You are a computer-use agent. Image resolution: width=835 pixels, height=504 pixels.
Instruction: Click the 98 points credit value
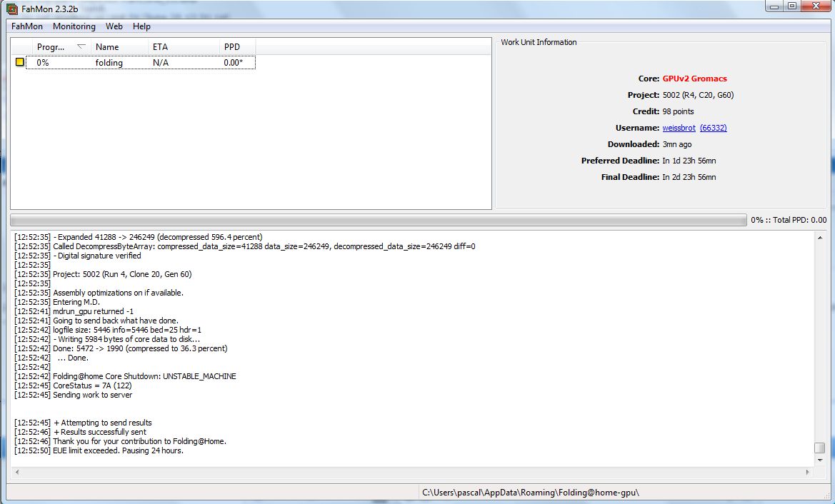[678, 111]
